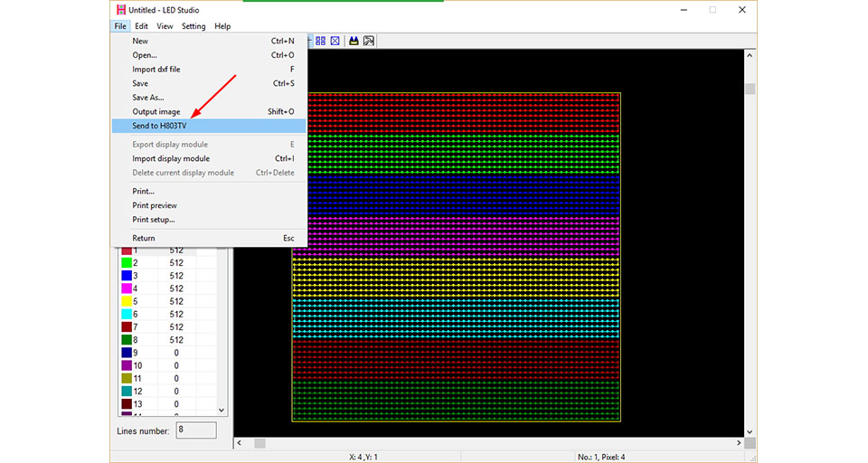This screenshot has height=463, width=868.
Task: Click the magenta swatch for line 4
Action: pyautogui.click(x=127, y=288)
